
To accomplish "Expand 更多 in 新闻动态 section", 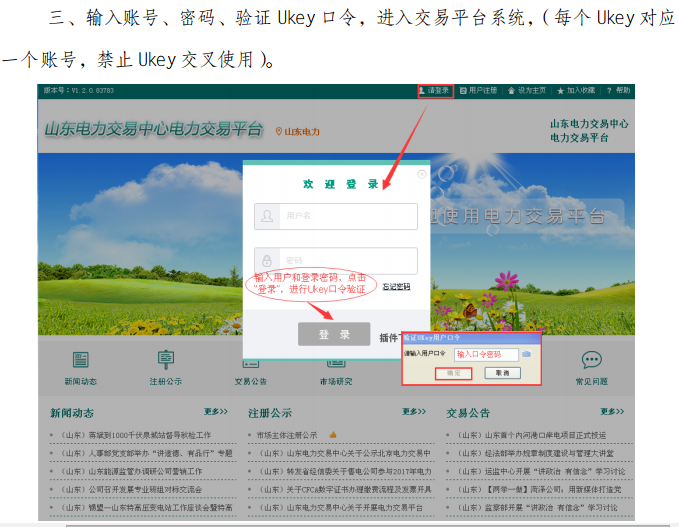I will (216, 411).
